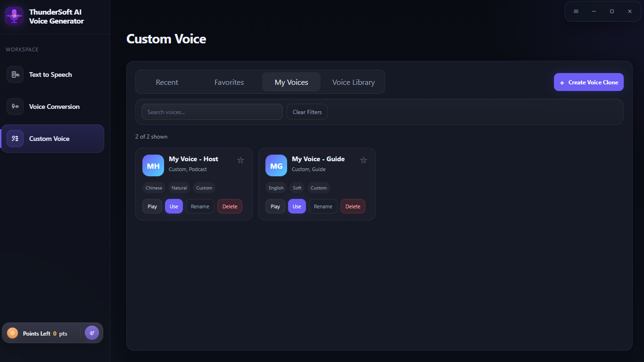Click the ThunderSoft microphone app logo

pyautogui.click(x=14, y=16)
